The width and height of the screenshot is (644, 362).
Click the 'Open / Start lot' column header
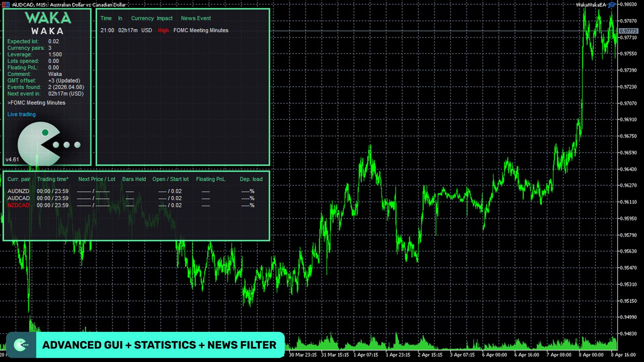(170, 179)
